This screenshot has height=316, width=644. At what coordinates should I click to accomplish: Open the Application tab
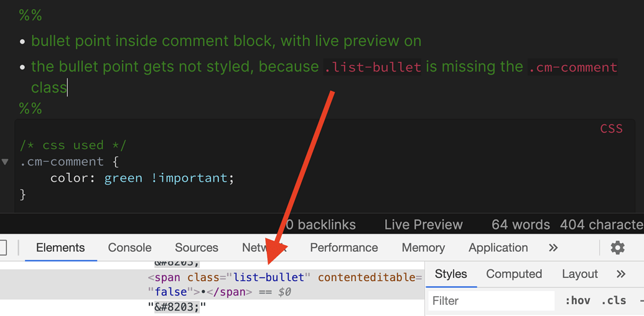click(x=498, y=248)
